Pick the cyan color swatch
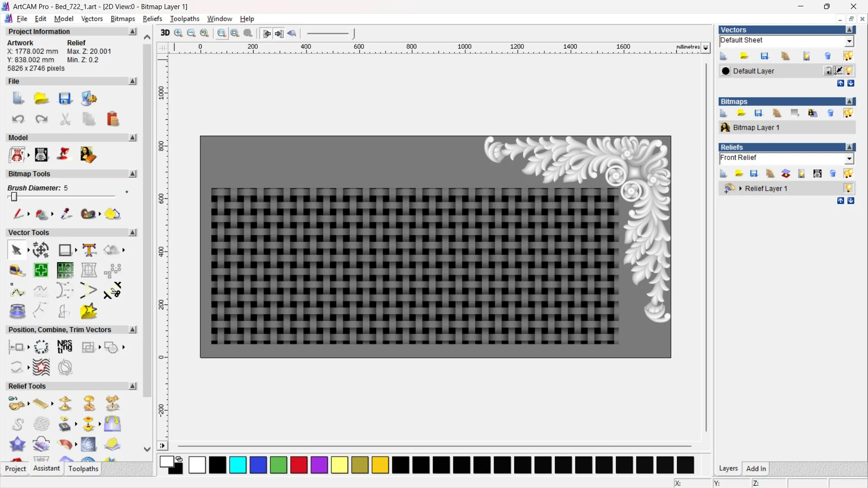This screenshot has height=488, width=868. (x=238, y=465)
